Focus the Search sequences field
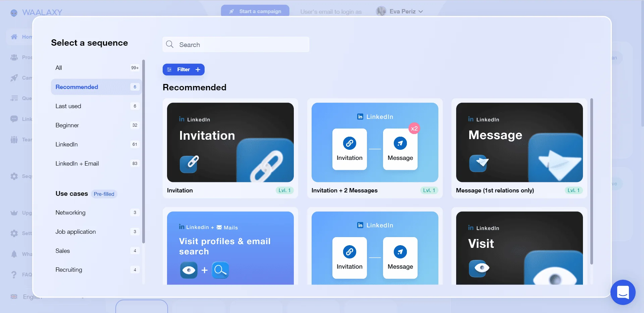Image resolution: width=644 pixels, height=313 pixels. 236,44
